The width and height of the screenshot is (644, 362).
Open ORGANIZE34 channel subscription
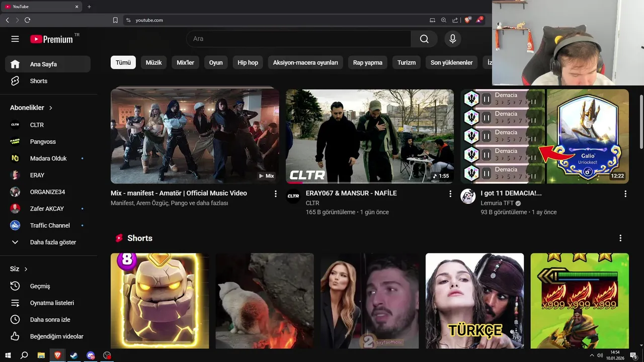[48, 192]
